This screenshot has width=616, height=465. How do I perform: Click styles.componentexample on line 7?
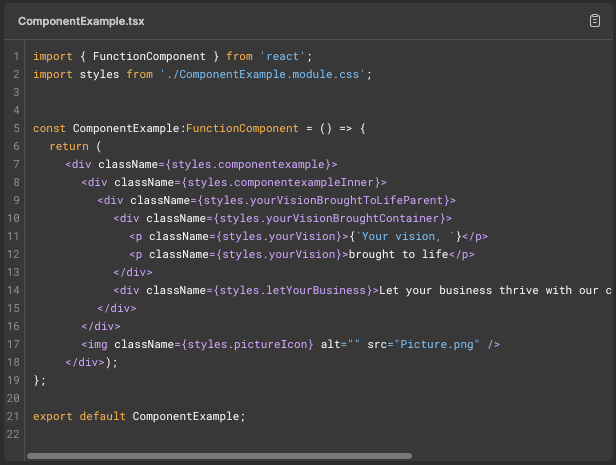coord(249,165)
